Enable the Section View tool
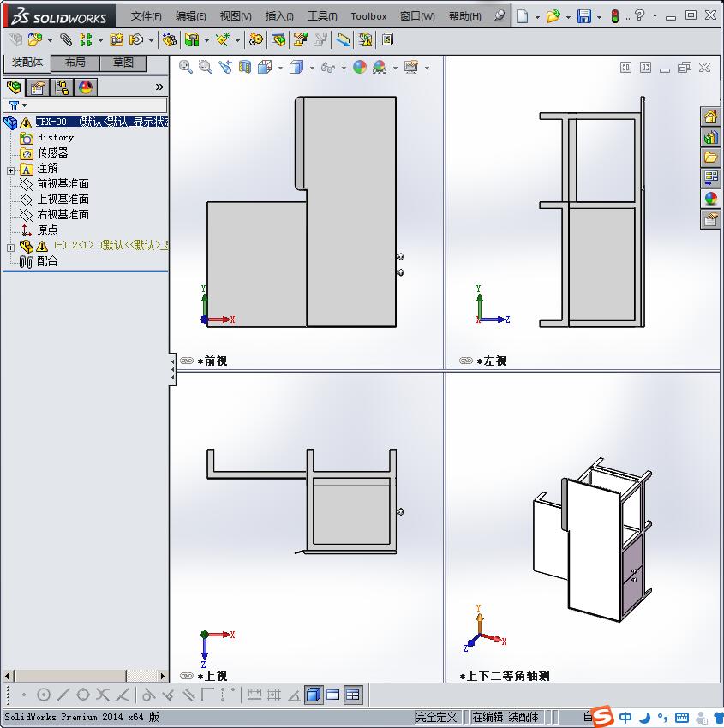The image size is (724, 728). click(245, 68)
